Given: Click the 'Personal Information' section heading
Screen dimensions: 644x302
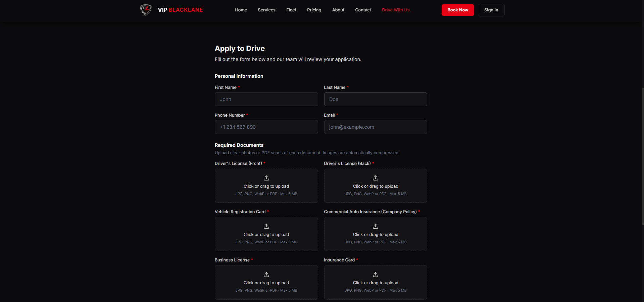Looking at the screenshot, I should click(239, 76).
